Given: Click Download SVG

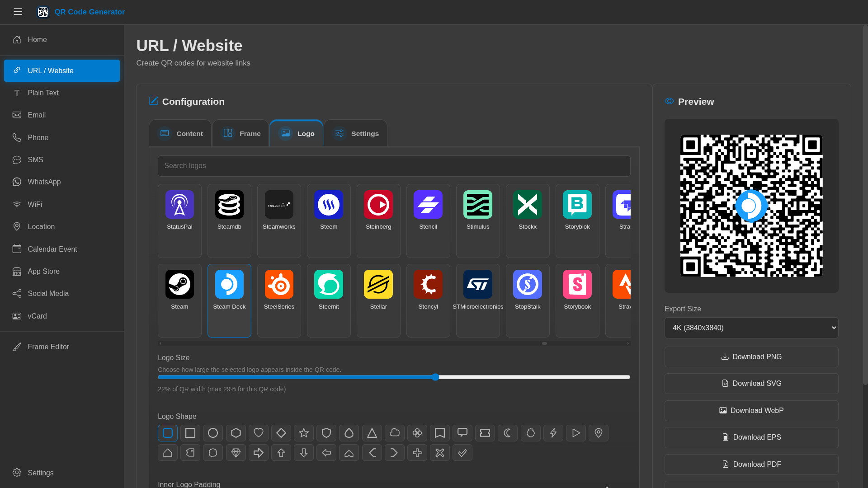Looking at the screenshot, I should (751, 384).
